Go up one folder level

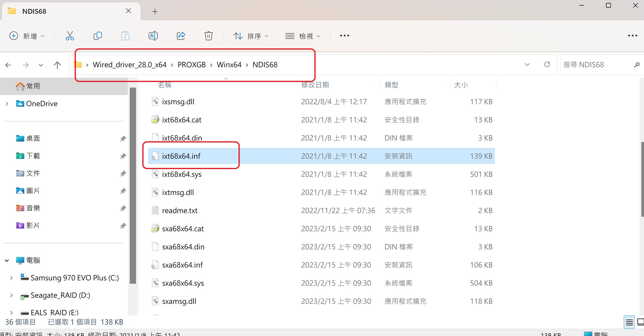[x=57, y=65]
